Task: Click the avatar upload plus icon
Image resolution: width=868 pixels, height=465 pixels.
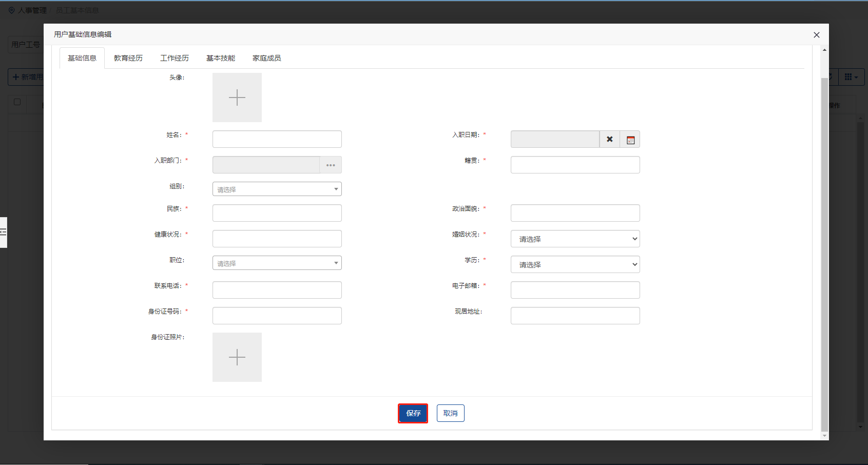Action: pos(237,98)
